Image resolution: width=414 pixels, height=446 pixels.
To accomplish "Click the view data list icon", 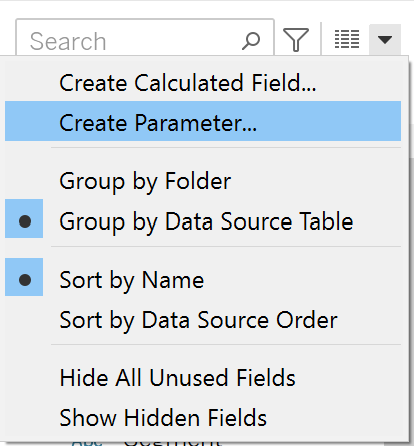I will point(347,39).
